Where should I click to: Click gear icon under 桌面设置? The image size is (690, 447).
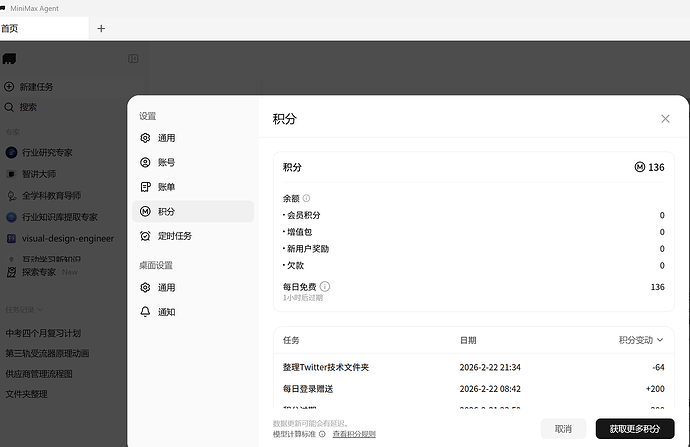(x=145, y=288)
